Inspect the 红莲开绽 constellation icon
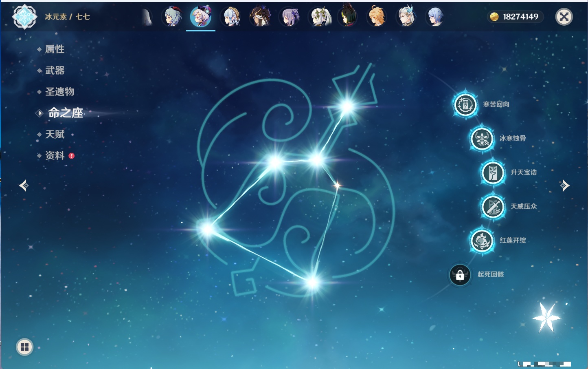This screenshot has height=369, width=588. 482,241
